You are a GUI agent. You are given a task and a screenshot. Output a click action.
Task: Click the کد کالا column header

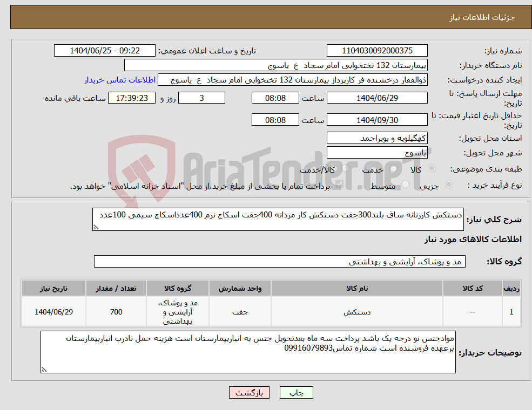[472, 289]
